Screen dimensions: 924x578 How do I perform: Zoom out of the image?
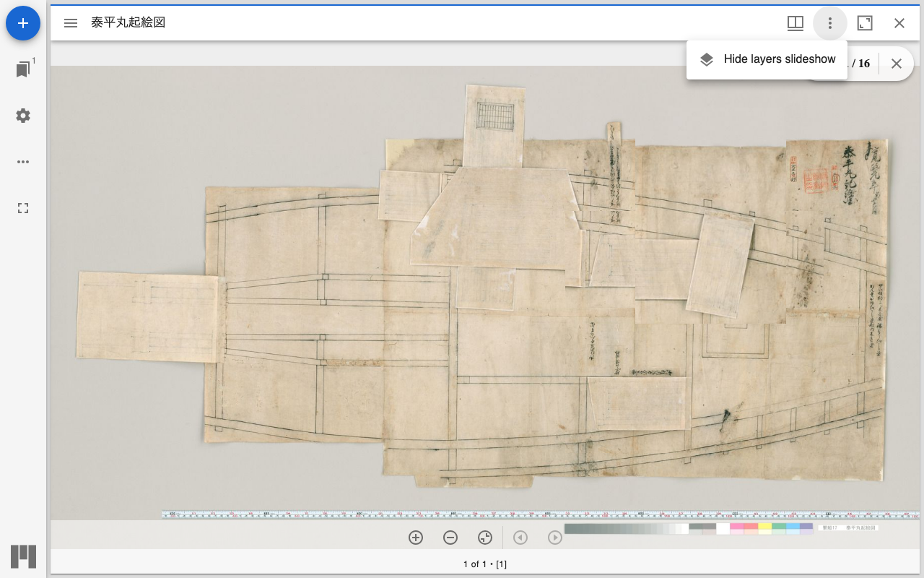(450, 538)
